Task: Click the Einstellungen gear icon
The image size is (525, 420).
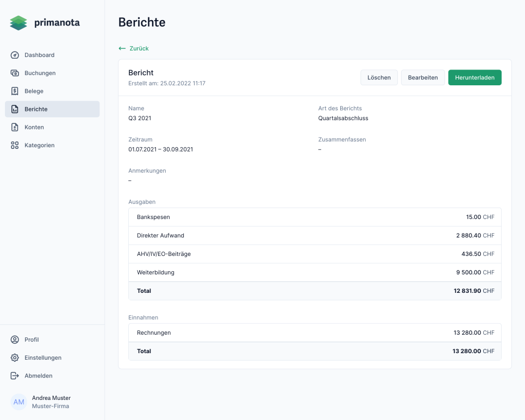Action: pos(15,358)
